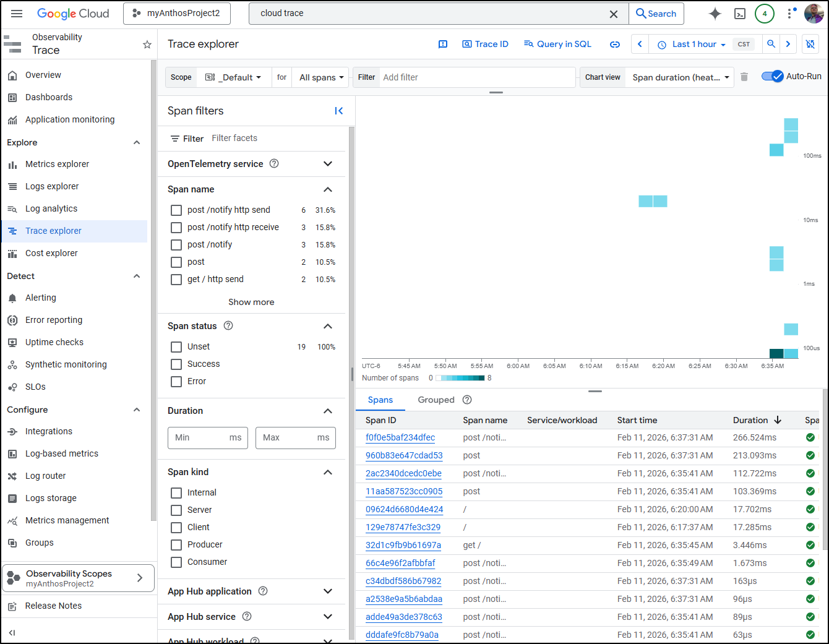Click the help icon beside Span status
This screenshot has width=829, height=644.
(228, 325)
